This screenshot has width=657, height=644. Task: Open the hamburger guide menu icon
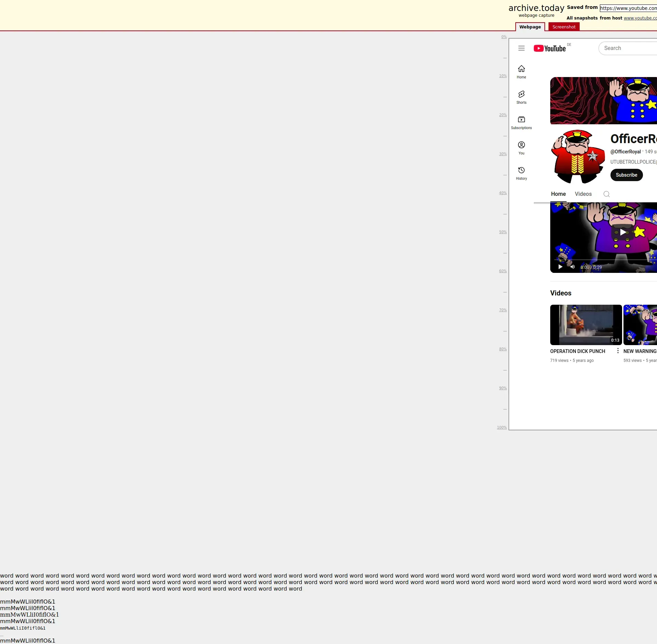coord(521,48)
